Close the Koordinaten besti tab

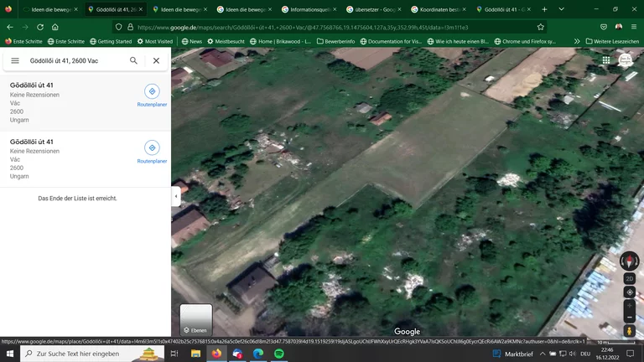coord(464,9)
